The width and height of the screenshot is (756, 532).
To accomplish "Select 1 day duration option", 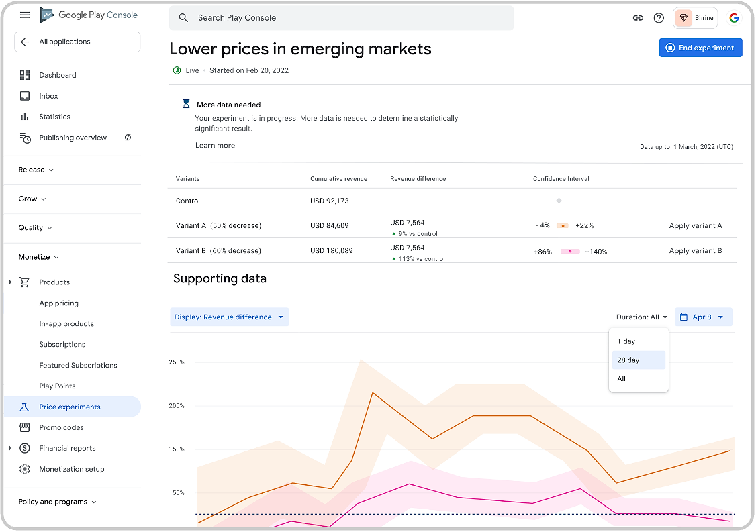I will [639, 341].
